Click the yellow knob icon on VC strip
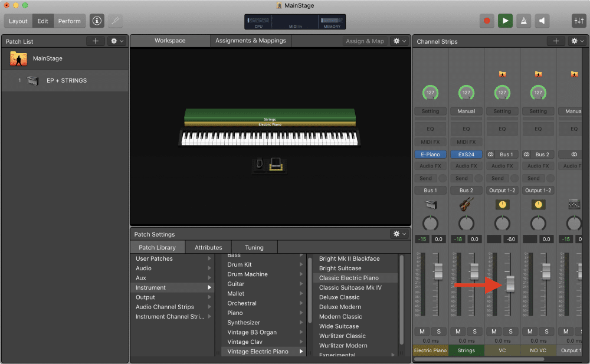Viewport: 590px width, 364px height. point(502,204)
